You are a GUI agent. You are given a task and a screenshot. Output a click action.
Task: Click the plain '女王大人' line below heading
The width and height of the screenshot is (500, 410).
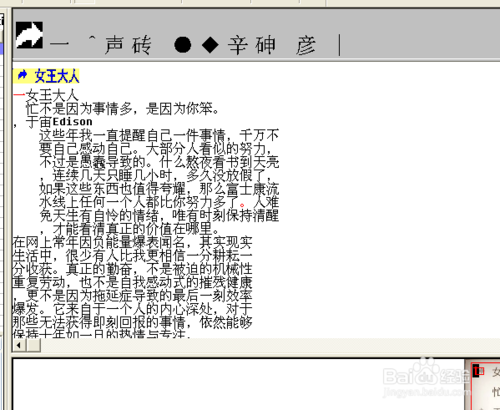point(52,95)
